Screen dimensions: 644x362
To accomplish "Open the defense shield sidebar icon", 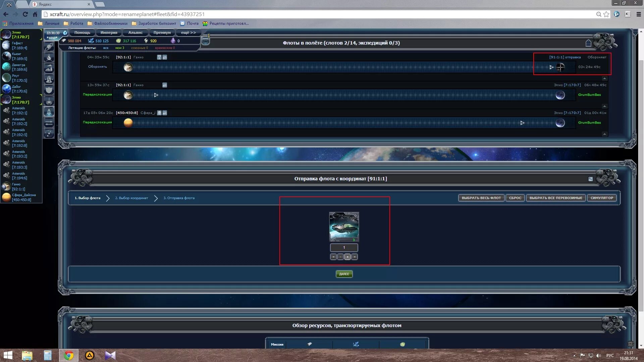I will point(49,90).
